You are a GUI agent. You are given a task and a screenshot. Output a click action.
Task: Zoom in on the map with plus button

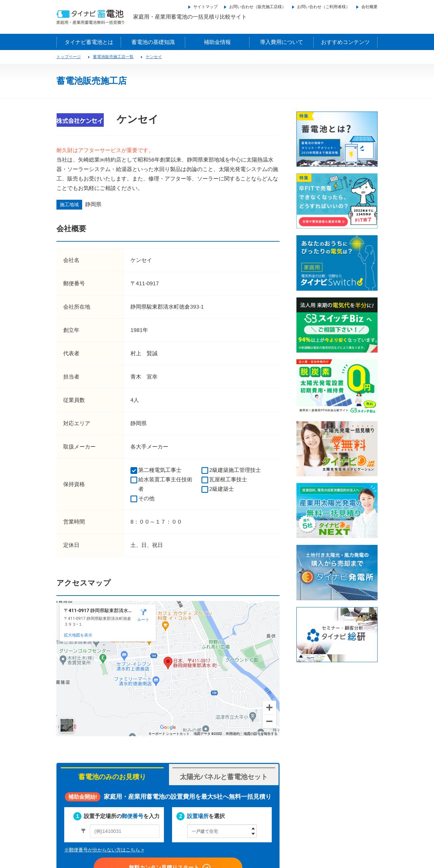point(269,707)
